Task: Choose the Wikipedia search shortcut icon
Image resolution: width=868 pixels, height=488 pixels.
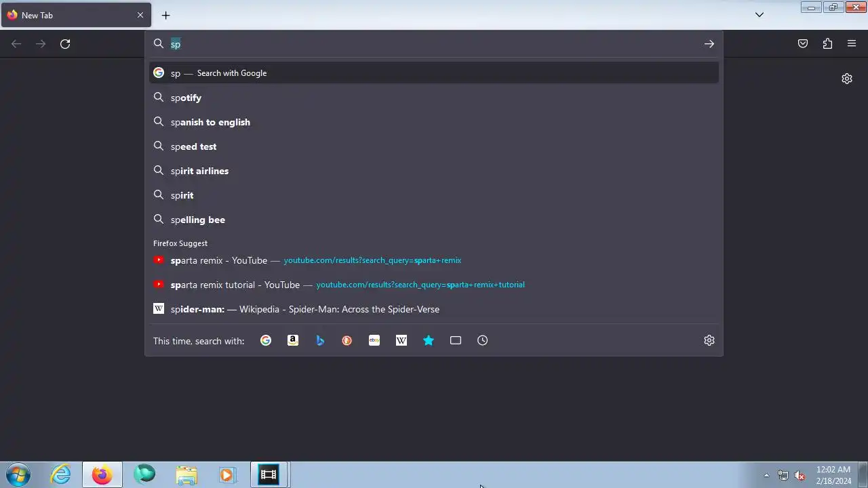Action: [401, 340]
